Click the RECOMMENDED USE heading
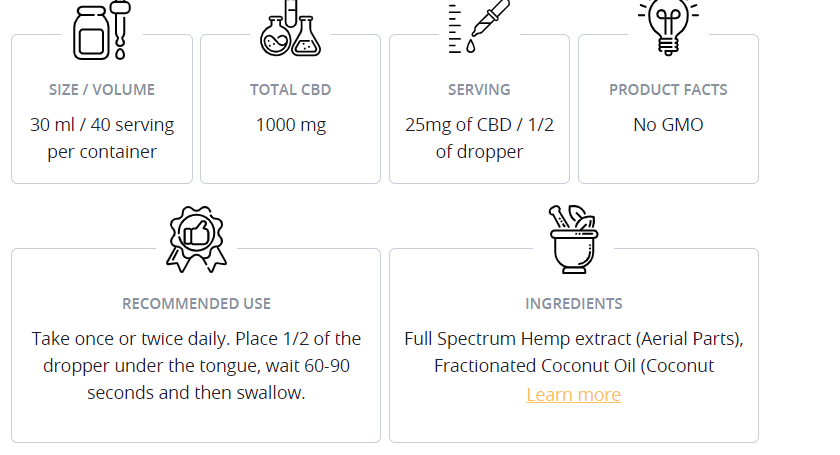Viewport: 840px width, 455px height. pyautogui.click(x=196, y=304)
